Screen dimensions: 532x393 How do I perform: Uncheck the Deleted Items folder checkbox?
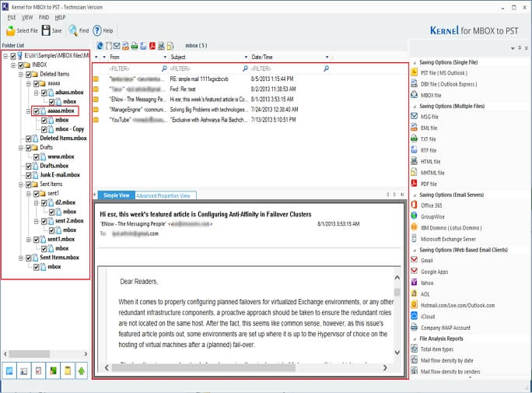click(x=29, y=74)
